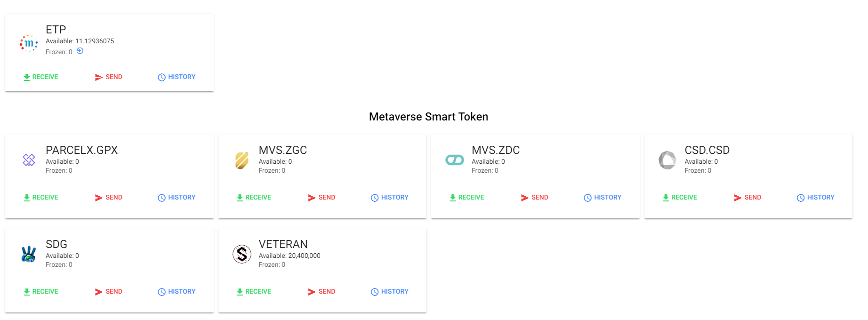View ETP transaction history
Viewport: 868px width, 320px height.
(177, 77)
